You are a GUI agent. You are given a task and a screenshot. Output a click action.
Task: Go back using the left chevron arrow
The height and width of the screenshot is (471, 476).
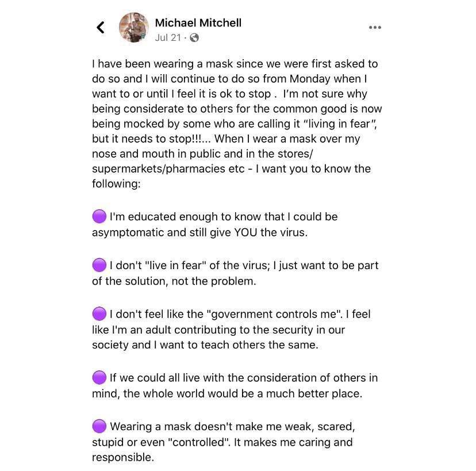point(101,27)
